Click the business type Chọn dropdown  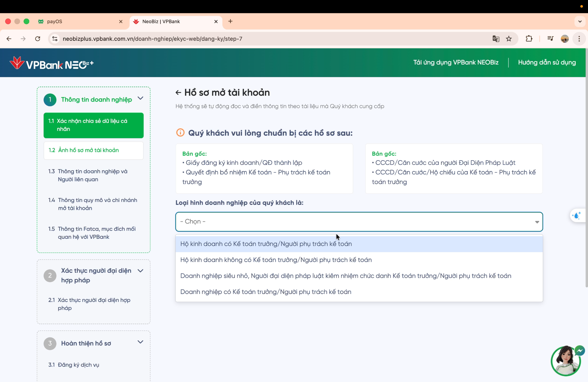pyautogui.click(x=359, y=222)
